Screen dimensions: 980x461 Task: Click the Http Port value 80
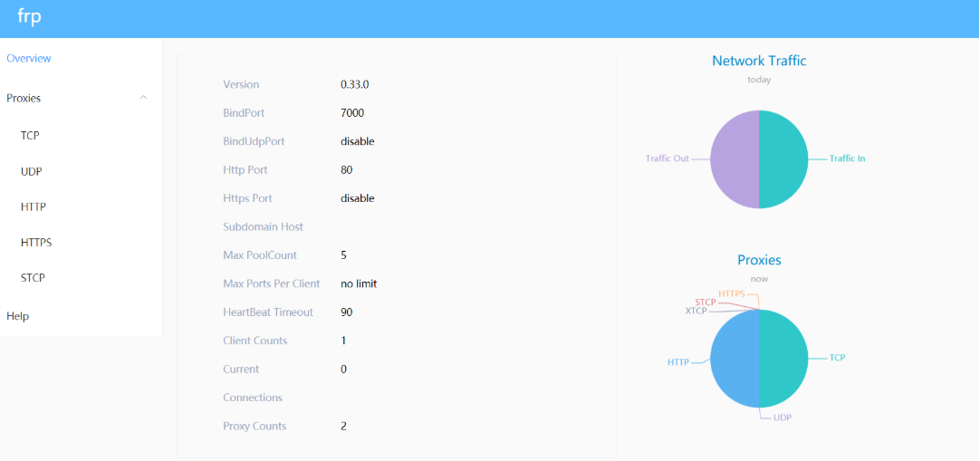(346, 170)
